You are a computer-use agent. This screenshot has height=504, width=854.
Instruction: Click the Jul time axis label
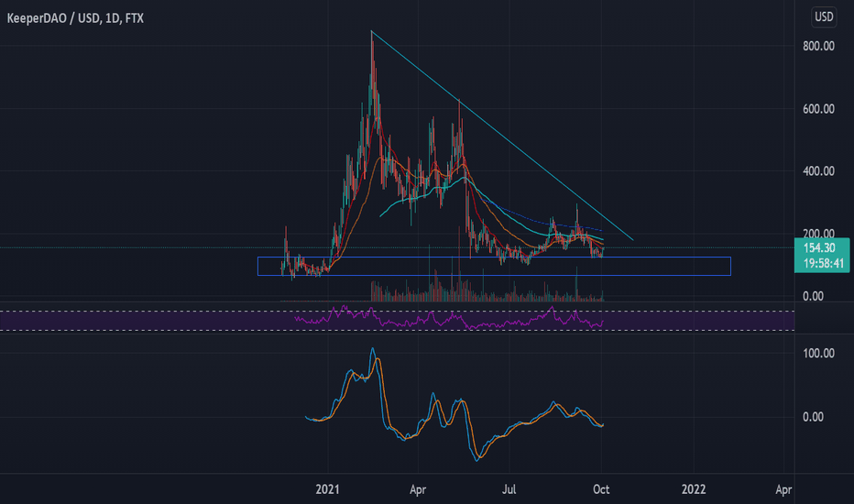point(509,489)
